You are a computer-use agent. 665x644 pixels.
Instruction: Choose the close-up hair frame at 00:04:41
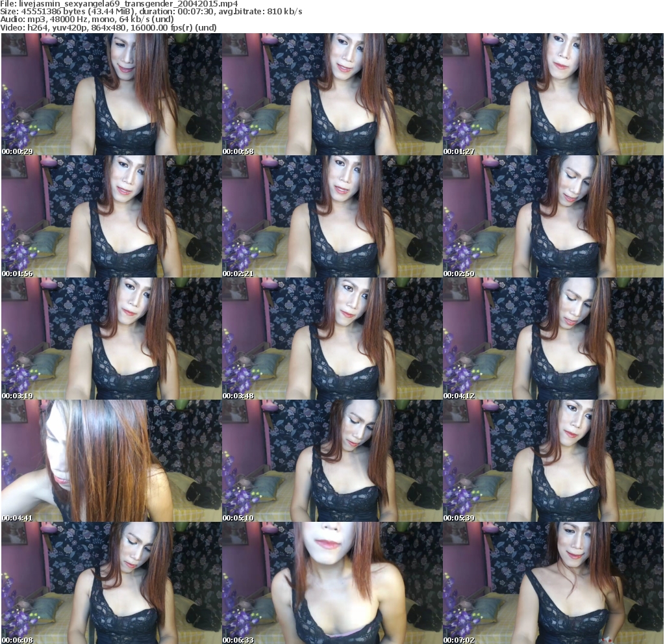tap(111, 461)
